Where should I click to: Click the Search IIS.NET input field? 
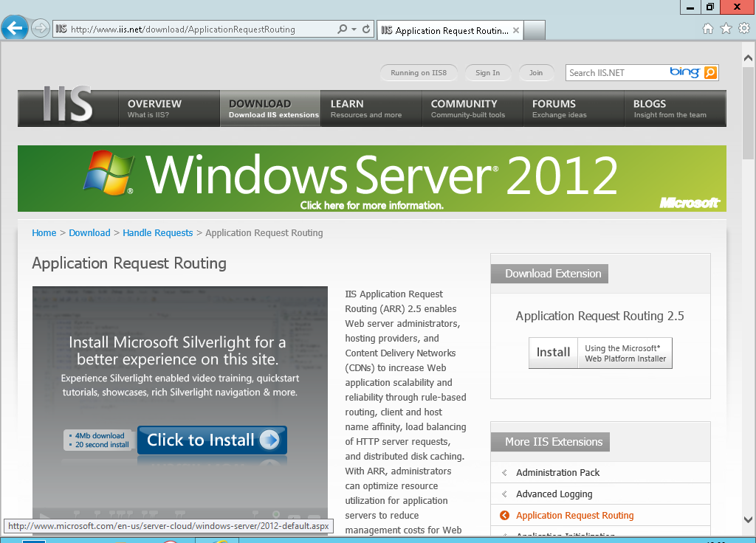click(x=616, y=72)
